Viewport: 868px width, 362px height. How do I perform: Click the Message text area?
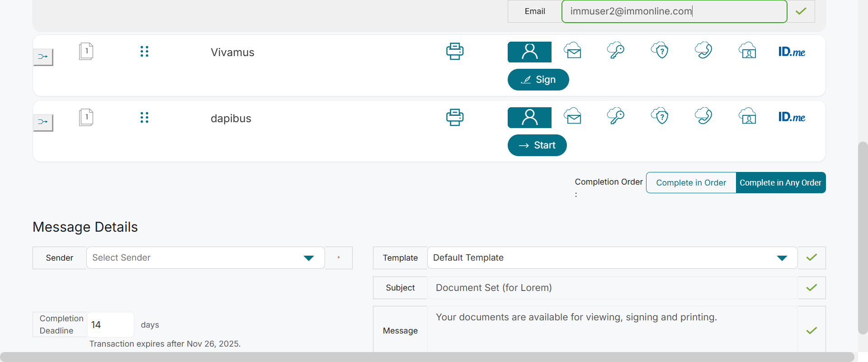pyautogui.click(x=612, y=329)
